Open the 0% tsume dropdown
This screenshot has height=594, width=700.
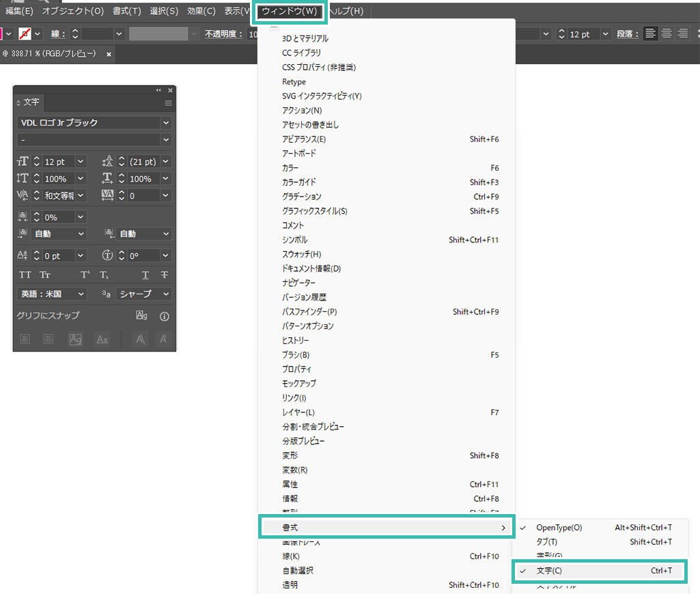(81, 217)
